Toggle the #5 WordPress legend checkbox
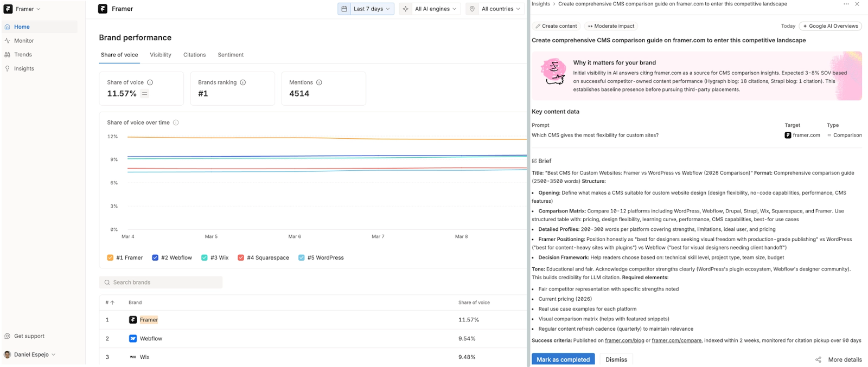The width and height of the screenshot is (868, 367). (302, 257)
